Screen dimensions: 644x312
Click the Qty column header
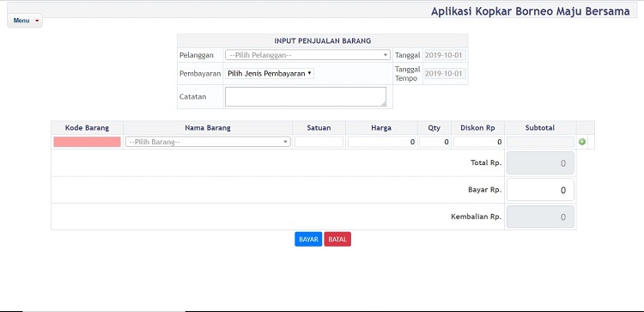[434, 128]
